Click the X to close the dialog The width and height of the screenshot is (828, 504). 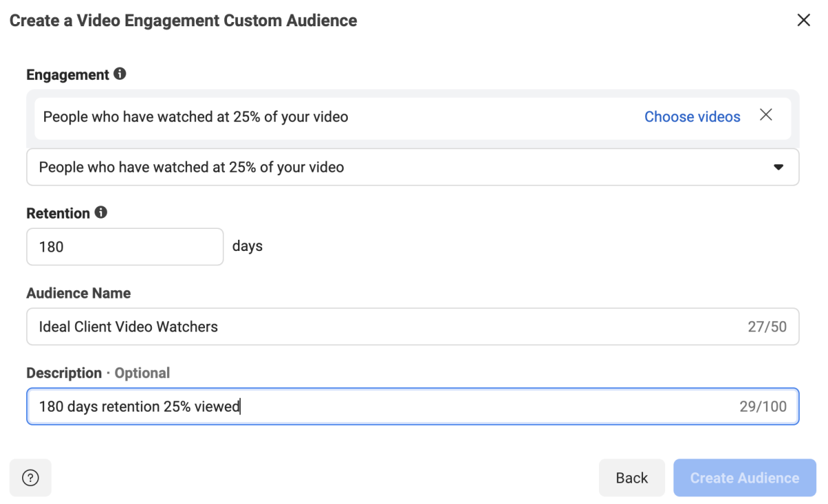804,20
